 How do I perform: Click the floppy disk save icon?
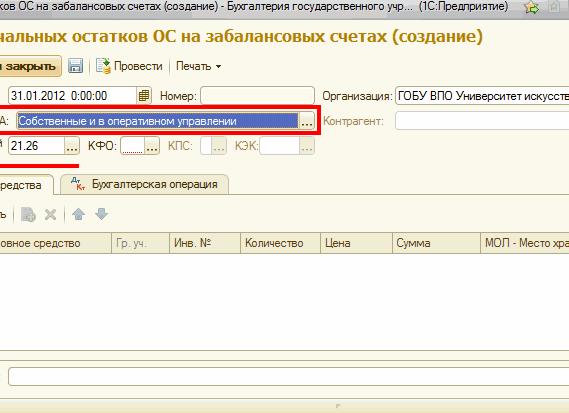75,66
